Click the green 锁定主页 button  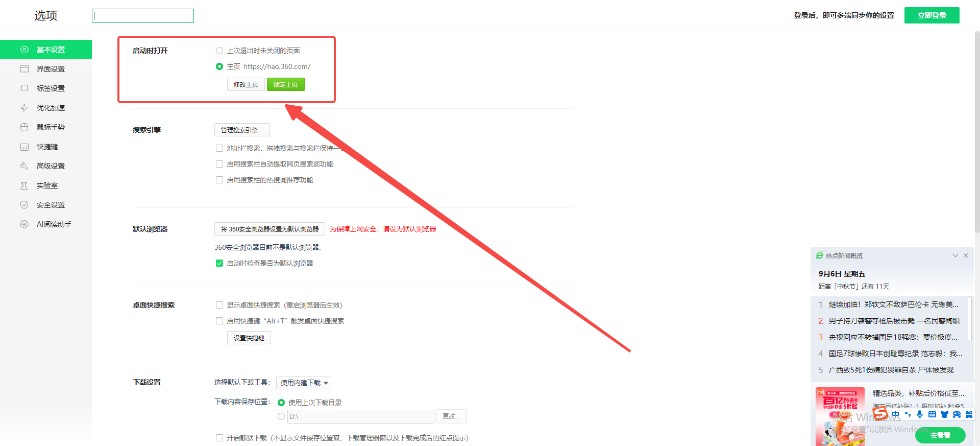click(x=286, y=84)
